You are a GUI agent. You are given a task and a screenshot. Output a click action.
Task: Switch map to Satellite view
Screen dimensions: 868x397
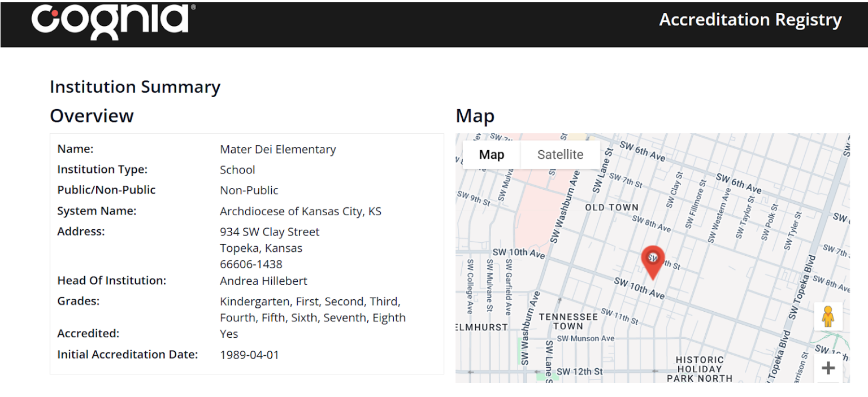(560, 155)
